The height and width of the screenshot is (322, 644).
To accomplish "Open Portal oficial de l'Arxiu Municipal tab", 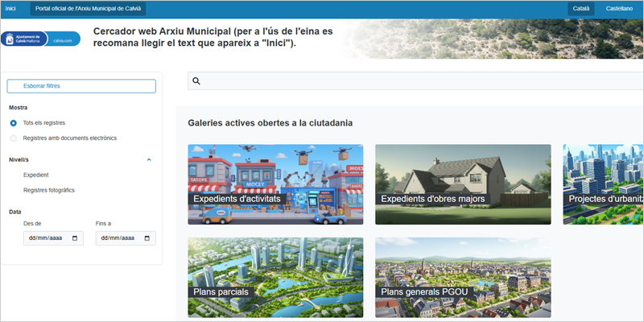I will pyautogui.click(x=88, y=9).
